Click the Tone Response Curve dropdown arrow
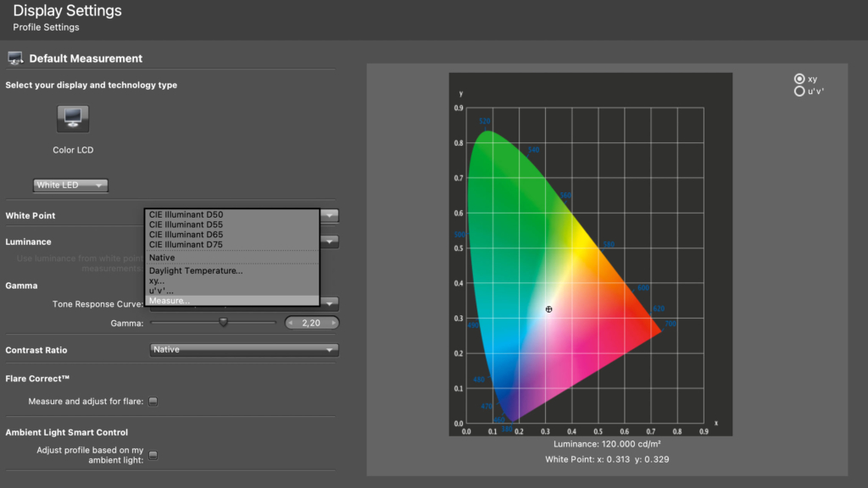The height and width of the screenshot is (488, 868). (x=330, y=303)
